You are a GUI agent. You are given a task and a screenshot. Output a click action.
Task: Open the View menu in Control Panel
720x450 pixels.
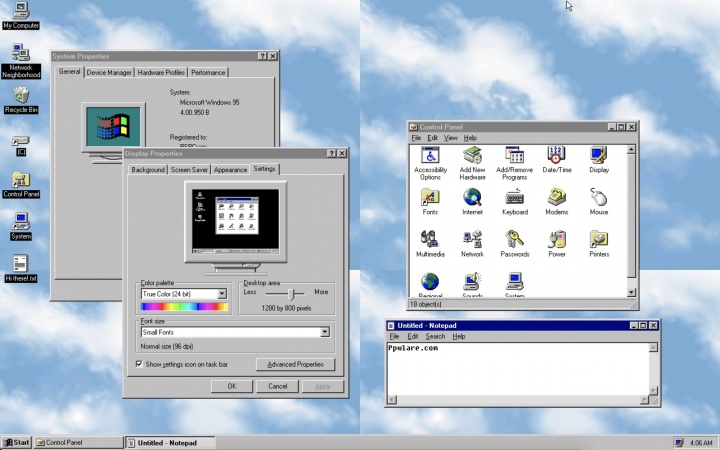tap(450, 138)
